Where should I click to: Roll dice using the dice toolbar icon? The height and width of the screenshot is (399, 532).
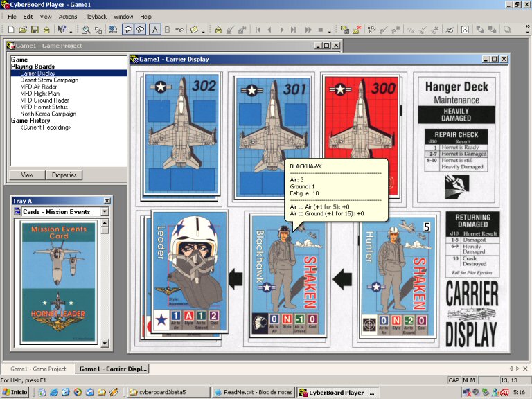465,30
